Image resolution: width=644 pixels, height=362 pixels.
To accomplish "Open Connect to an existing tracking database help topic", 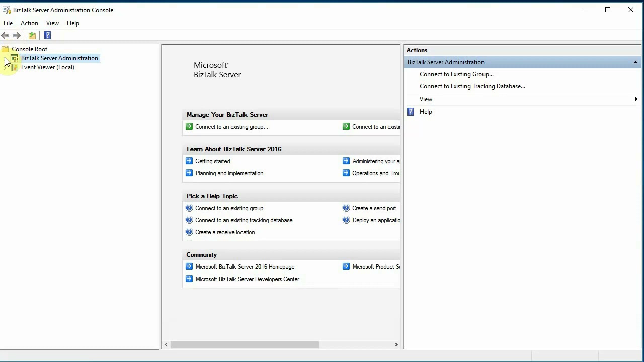I will pyautogui.click(x=244, y=220).
